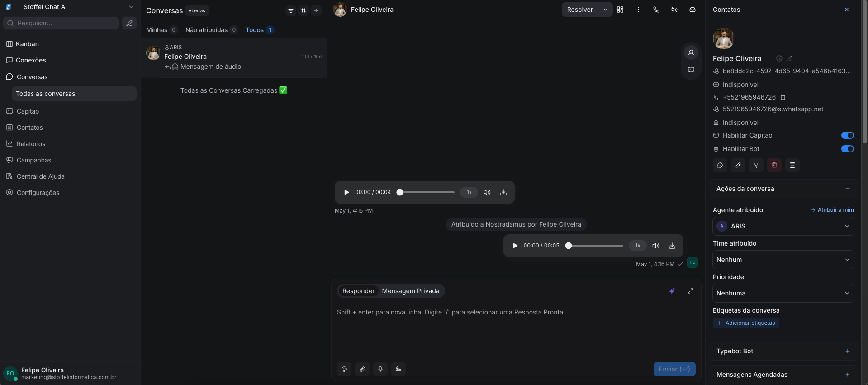
Task: Click the Resolver button
Action: pyautogui.click(x=580, y=10)
